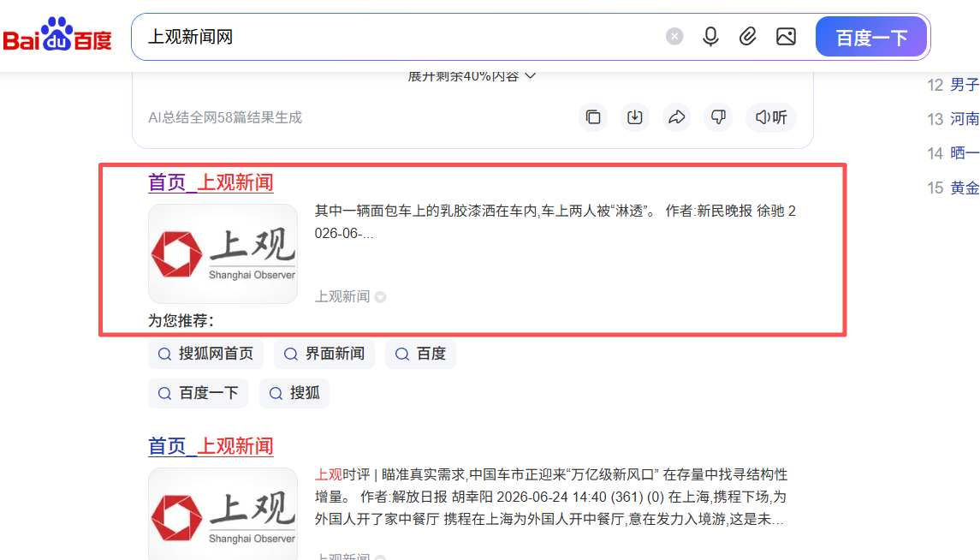Screen dimensions: 980x560
Task: Expand the remaining 40% AI content
Action: pyautogui.click(x=472, y=76)
